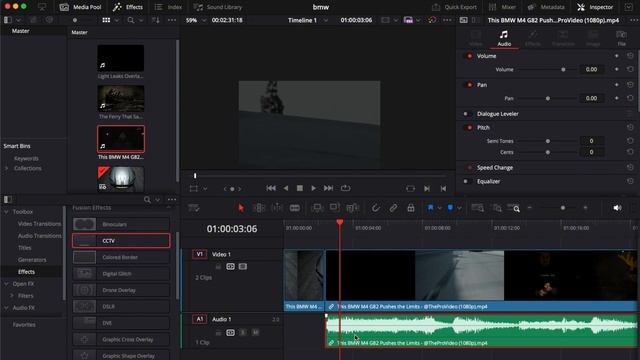Click the blue Marker icon
640x360 pixels.
[450, 208]
